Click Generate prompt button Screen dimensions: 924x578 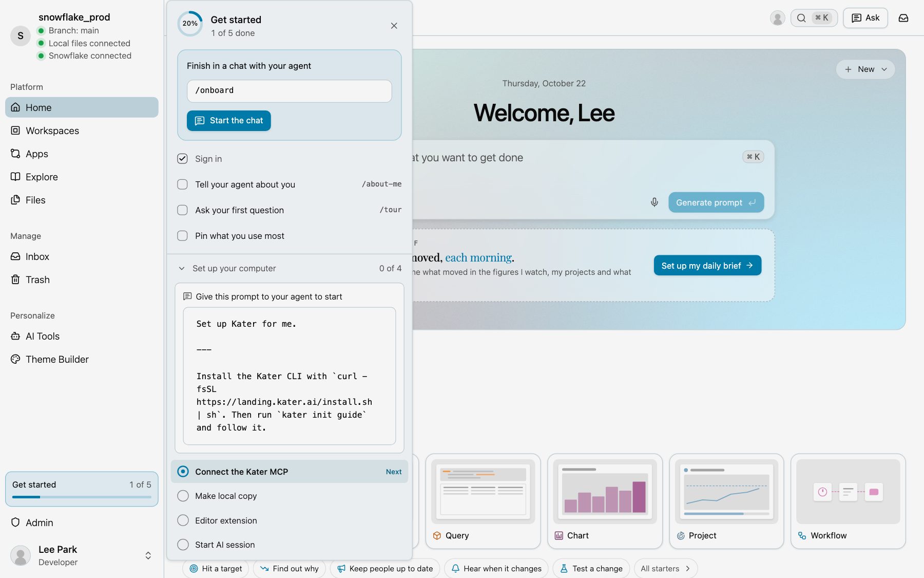click(716, 202)
